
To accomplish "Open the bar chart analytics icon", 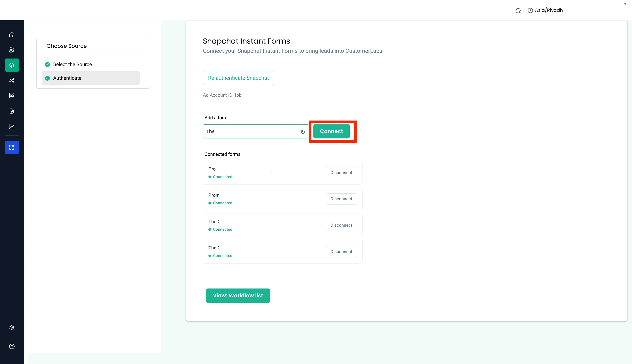I will (x=12, y=96).
